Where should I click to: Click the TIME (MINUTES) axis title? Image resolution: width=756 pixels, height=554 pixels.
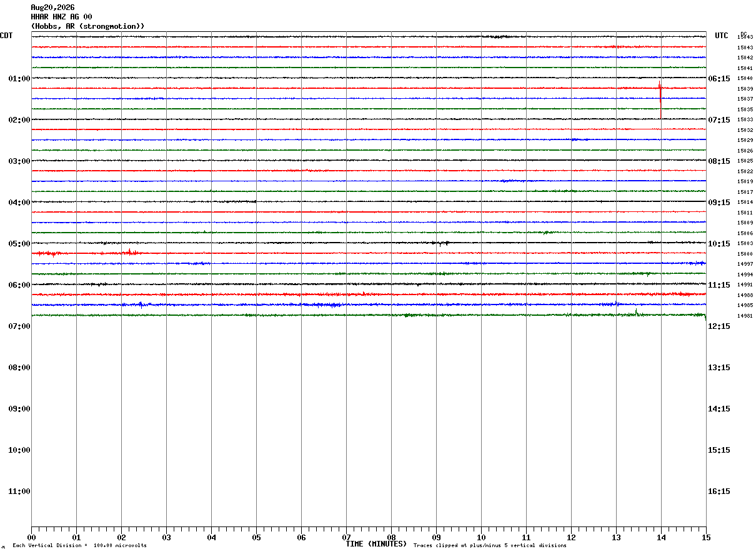point(376,544)
